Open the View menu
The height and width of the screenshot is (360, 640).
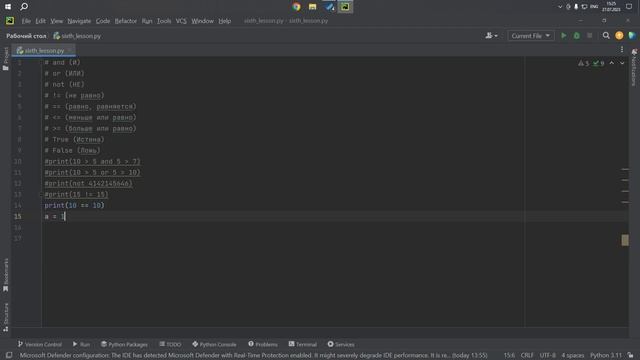[x=57, y=21]
